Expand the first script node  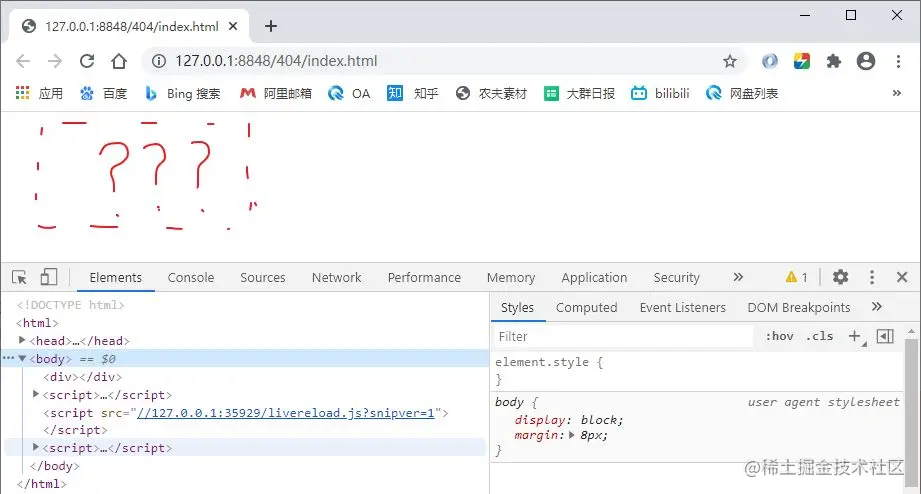tap(36, 394)
